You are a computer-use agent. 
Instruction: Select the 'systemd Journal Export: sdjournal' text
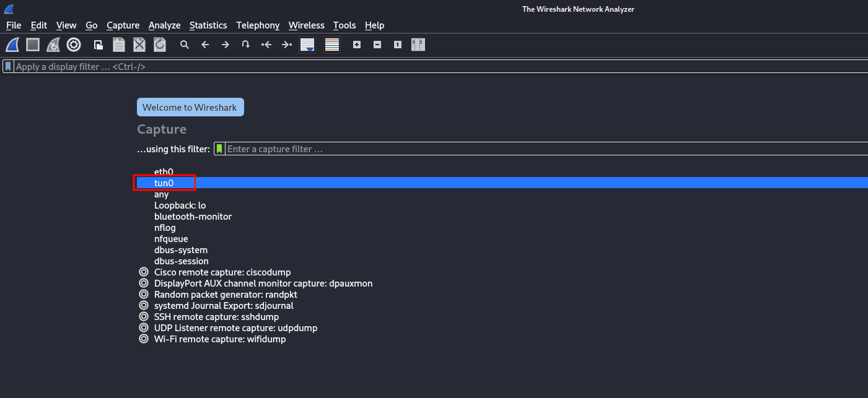pyautogui.click(x=224, y=306)
